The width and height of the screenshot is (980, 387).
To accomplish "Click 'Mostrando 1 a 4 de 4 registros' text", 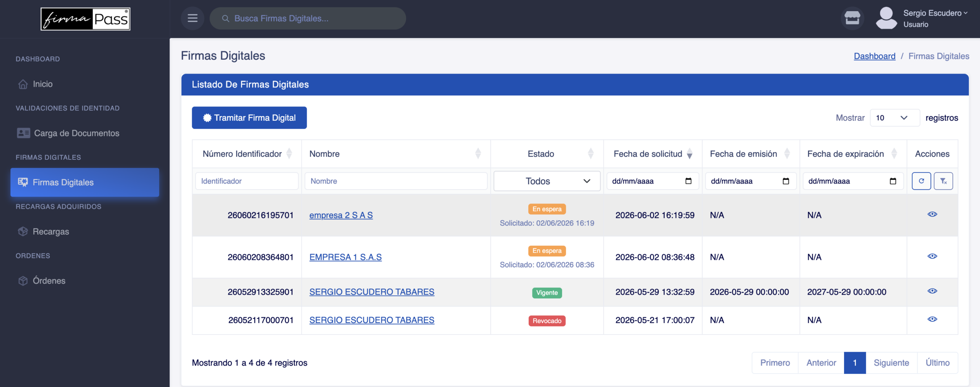I will point(250,363).
